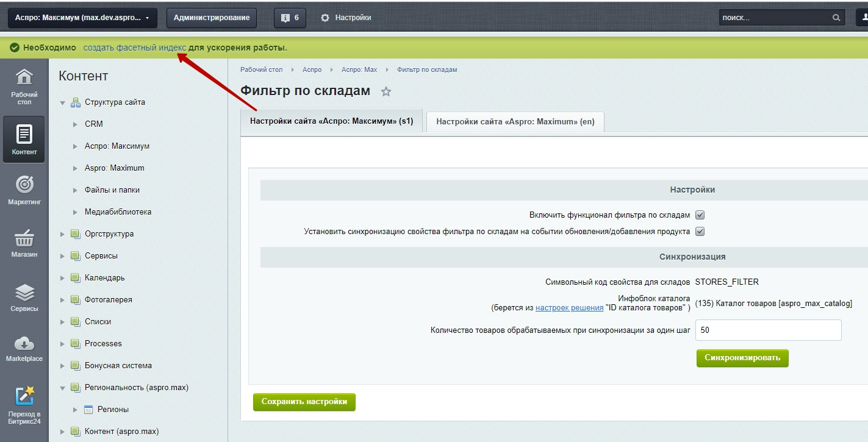
Task: Click Сохранить настройки button
Action: 304,402
